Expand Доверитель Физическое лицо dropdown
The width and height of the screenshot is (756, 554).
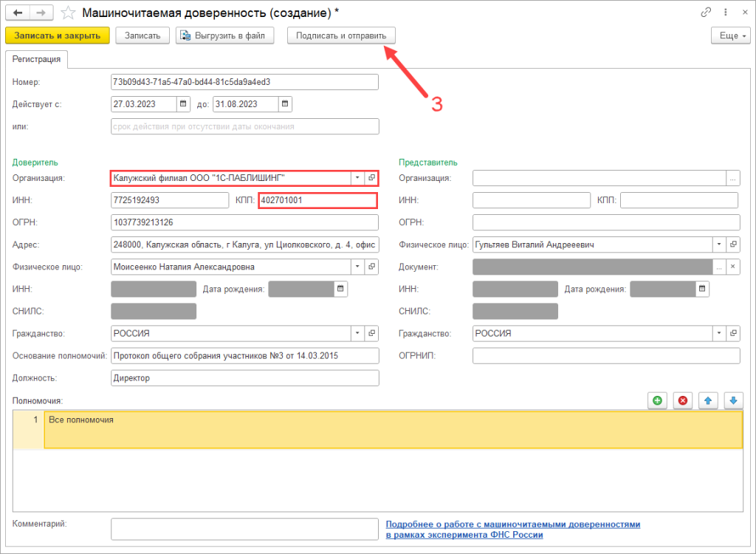point(357,267)
